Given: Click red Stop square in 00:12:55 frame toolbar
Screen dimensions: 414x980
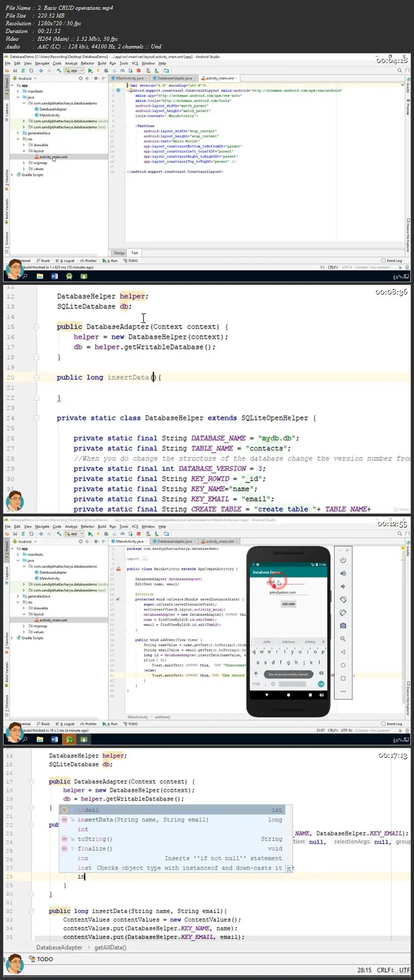Looking at the screenshot, I should [138, 534].
